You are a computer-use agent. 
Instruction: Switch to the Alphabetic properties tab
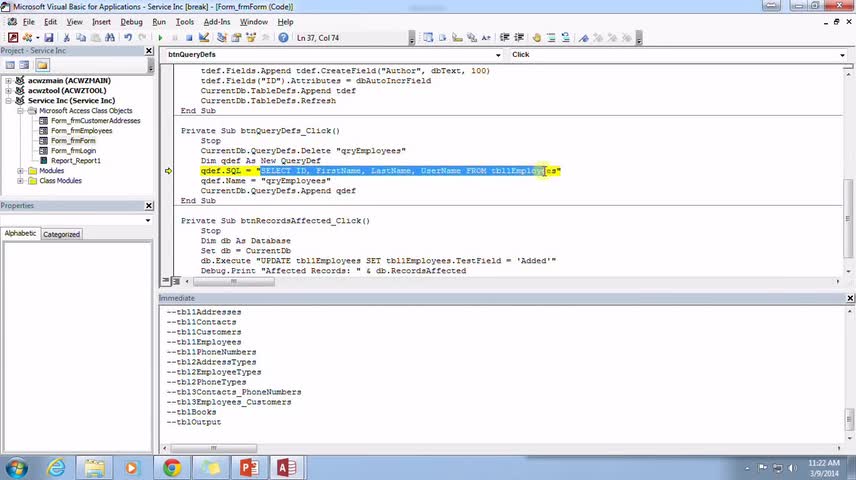[20, 233]
